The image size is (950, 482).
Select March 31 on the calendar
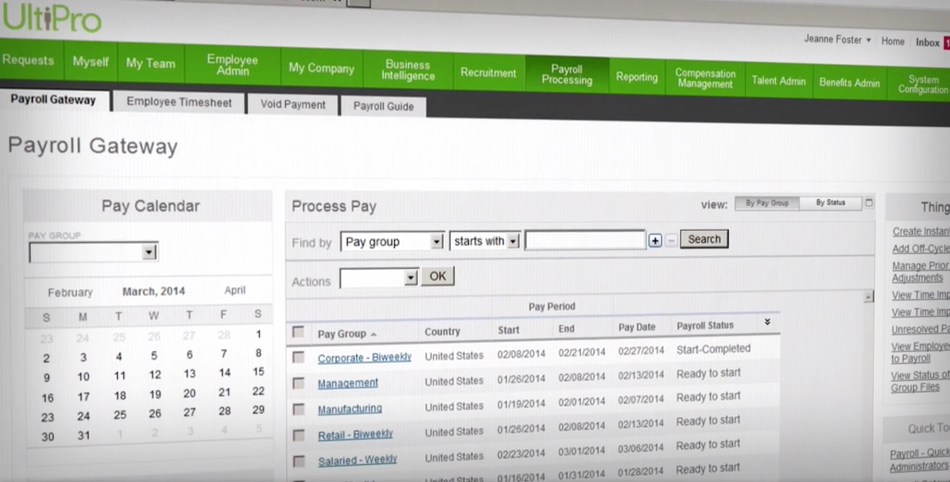click(x=84, y=435)
